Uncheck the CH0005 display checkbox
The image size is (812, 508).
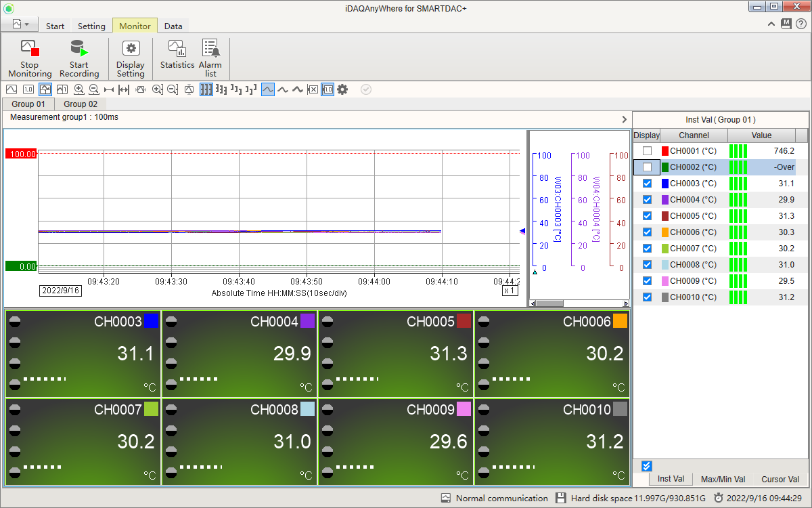click(647, 216)
